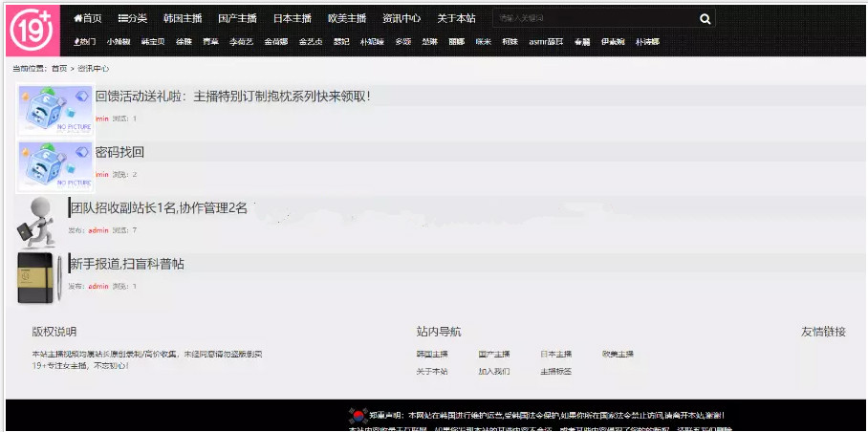868x432 pixels.
Task: Click the keyword search input field
Action: click(x=593, y=18)
